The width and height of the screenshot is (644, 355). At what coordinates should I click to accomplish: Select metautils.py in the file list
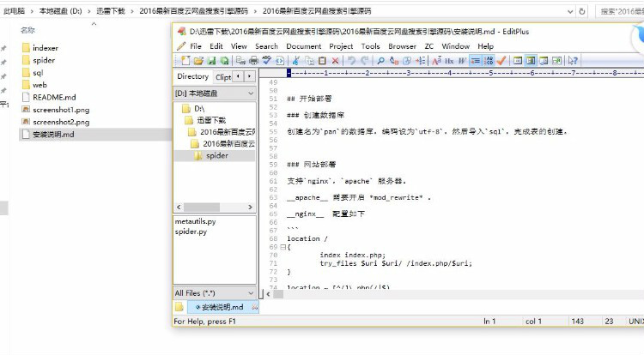coord(195,221)
